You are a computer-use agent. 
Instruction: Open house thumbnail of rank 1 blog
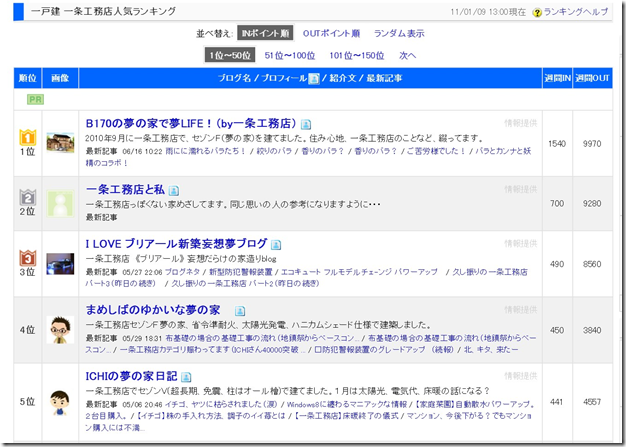click(60, 142)
